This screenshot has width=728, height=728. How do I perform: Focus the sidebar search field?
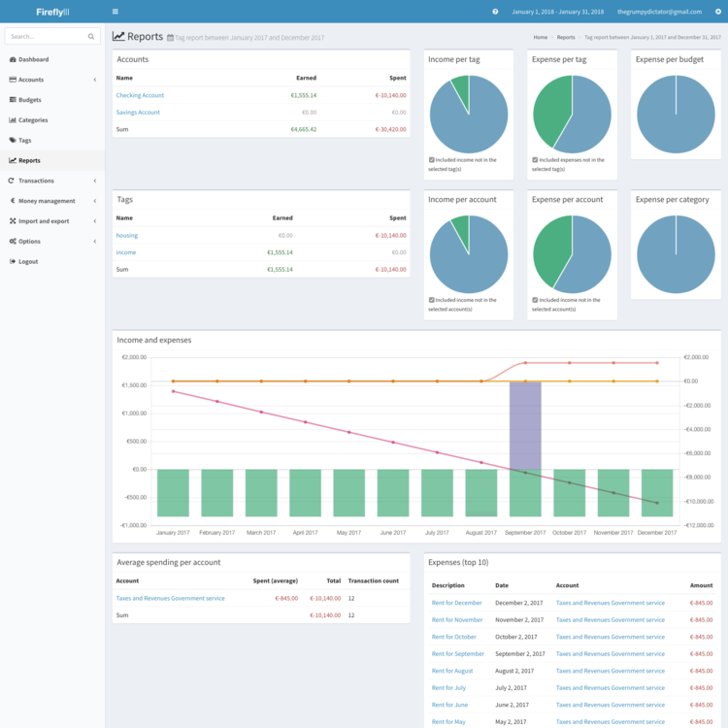click(45, 36)
